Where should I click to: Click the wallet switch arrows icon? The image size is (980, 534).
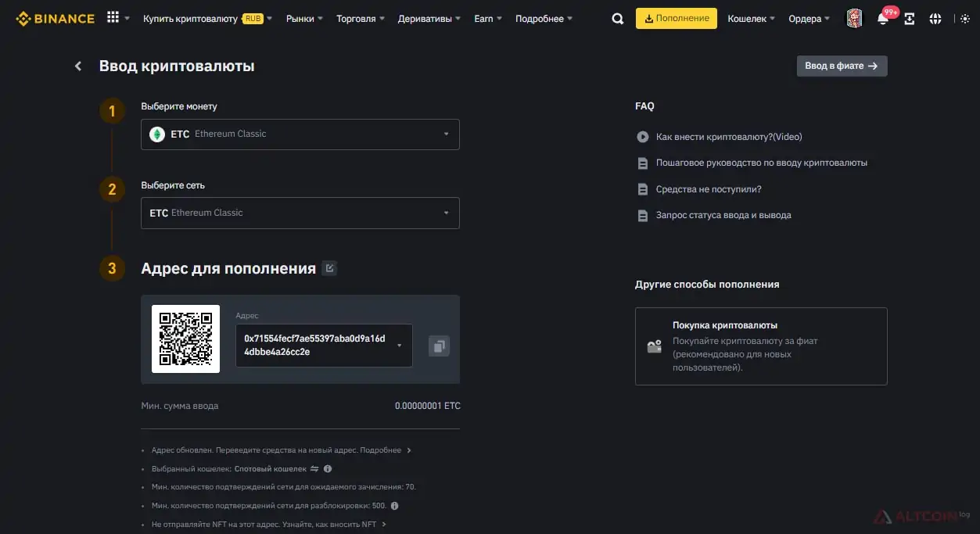314,469
